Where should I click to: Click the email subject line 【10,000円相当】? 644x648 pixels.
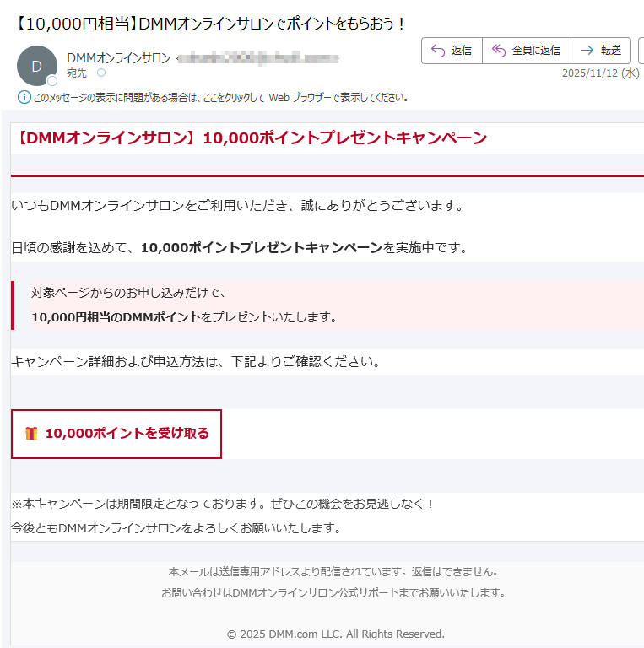[x=209, y=24]
